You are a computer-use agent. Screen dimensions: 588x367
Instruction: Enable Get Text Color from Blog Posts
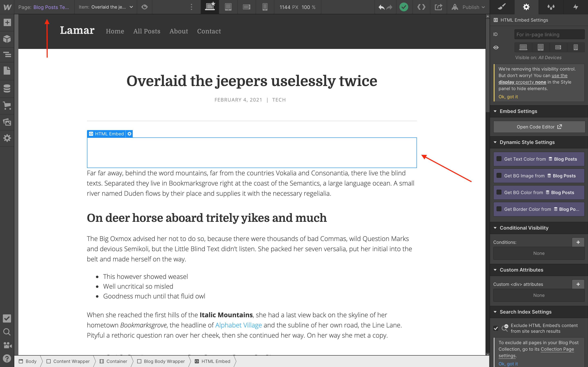(x=499, y=159)
